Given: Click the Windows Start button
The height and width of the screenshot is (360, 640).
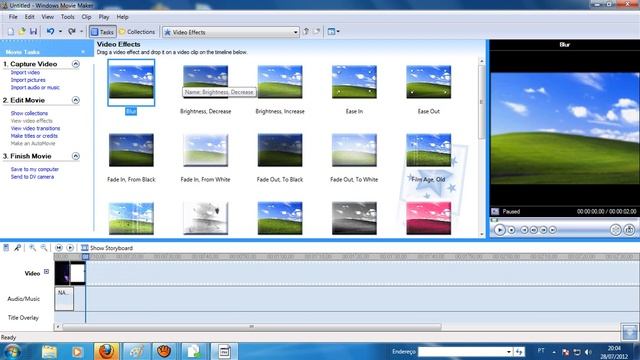Looking at the screenshot, I should click(12, 351).
